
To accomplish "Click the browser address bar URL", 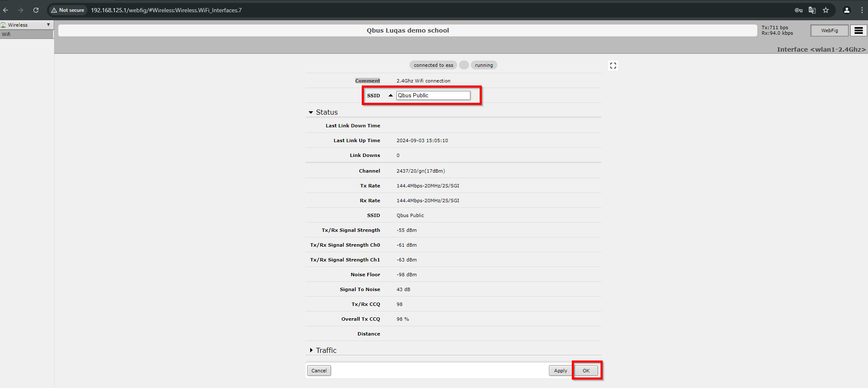I will (166, 10).
